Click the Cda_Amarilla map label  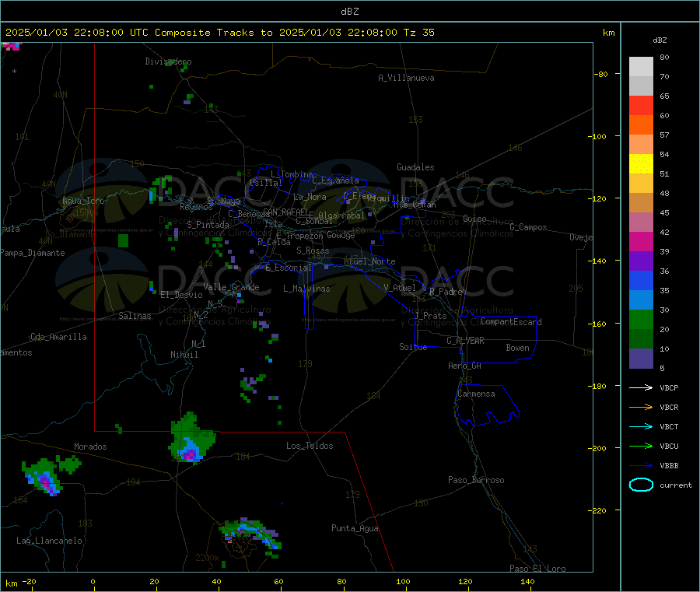click(x=58, y=337)
